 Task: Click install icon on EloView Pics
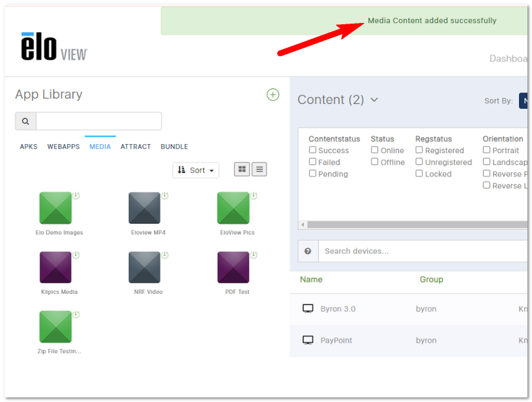click(x=254, y=196)
